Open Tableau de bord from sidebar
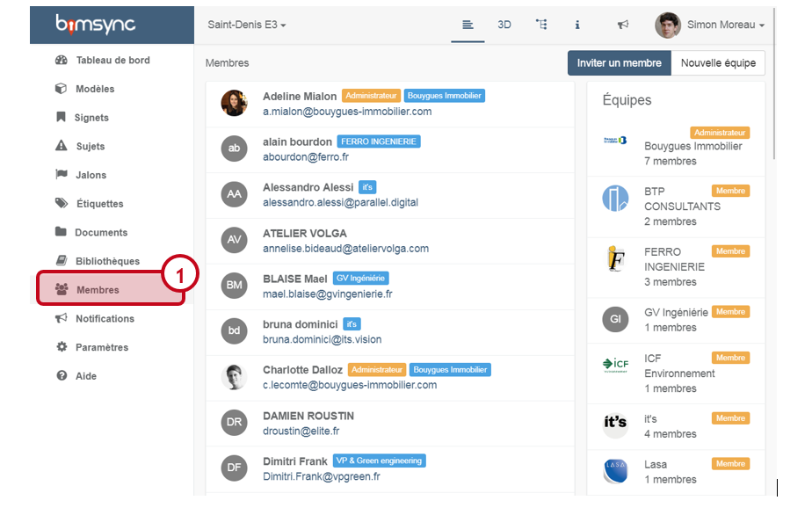The image size is (812, 515). tap(112, 61)
